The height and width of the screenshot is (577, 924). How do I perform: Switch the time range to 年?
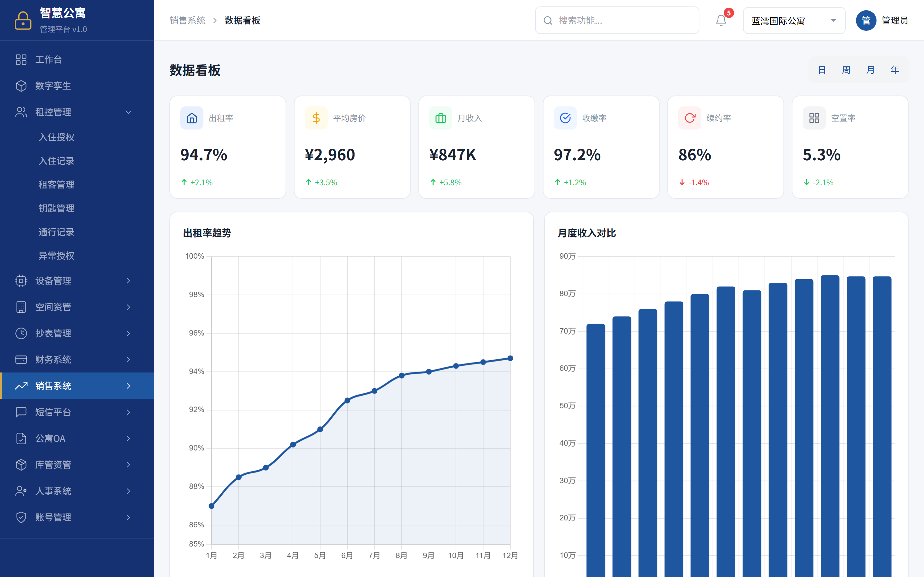(894, 70)
